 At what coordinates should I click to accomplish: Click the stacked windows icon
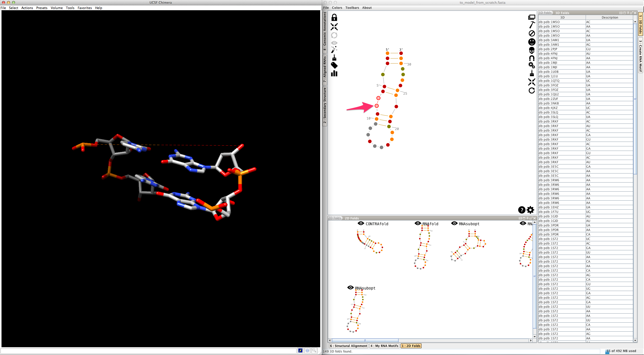[532, 17]
